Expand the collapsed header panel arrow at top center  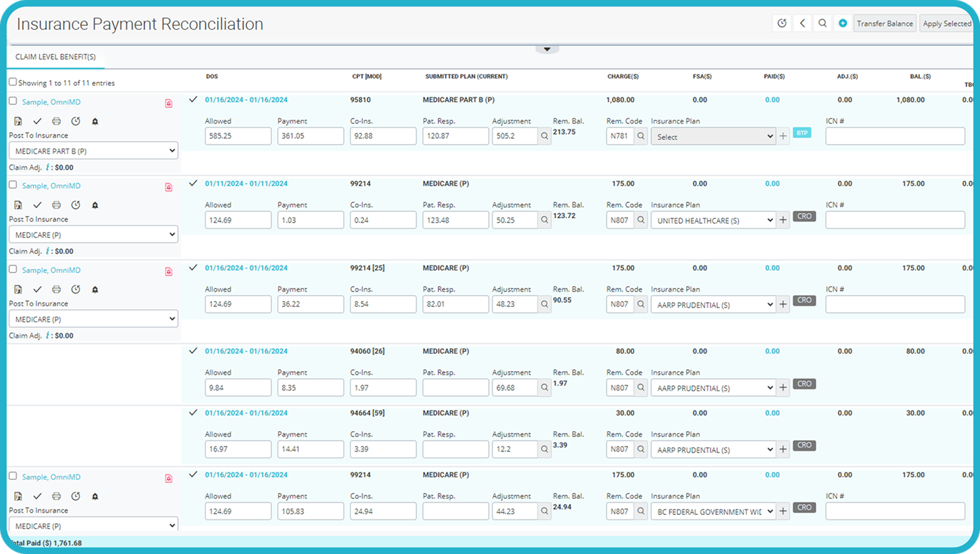point(547,49)
